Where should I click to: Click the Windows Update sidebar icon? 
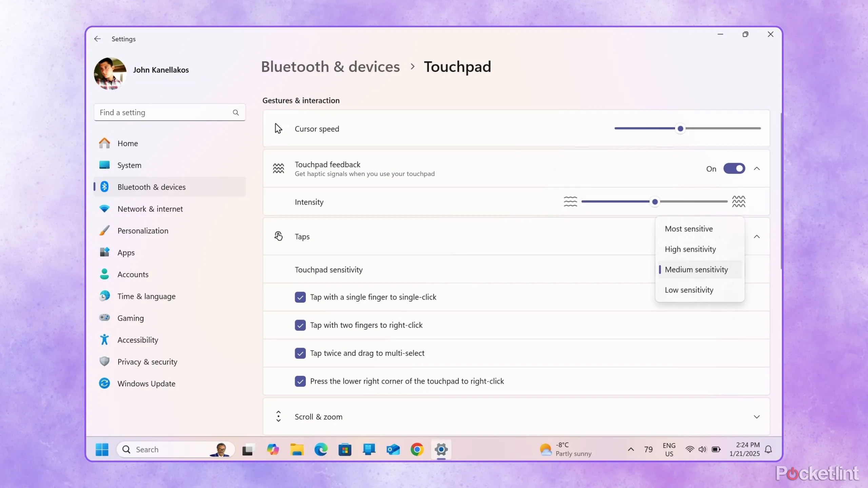[x=104, y=383]
